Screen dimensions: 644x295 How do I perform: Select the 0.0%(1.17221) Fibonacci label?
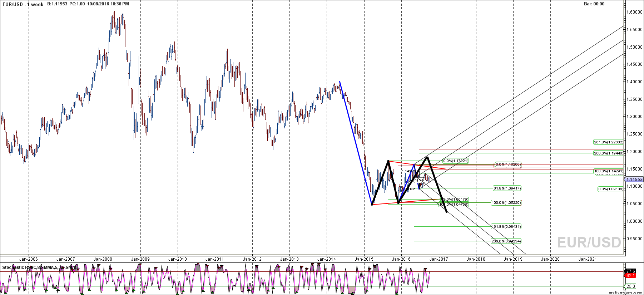click(x=456, y=161)
